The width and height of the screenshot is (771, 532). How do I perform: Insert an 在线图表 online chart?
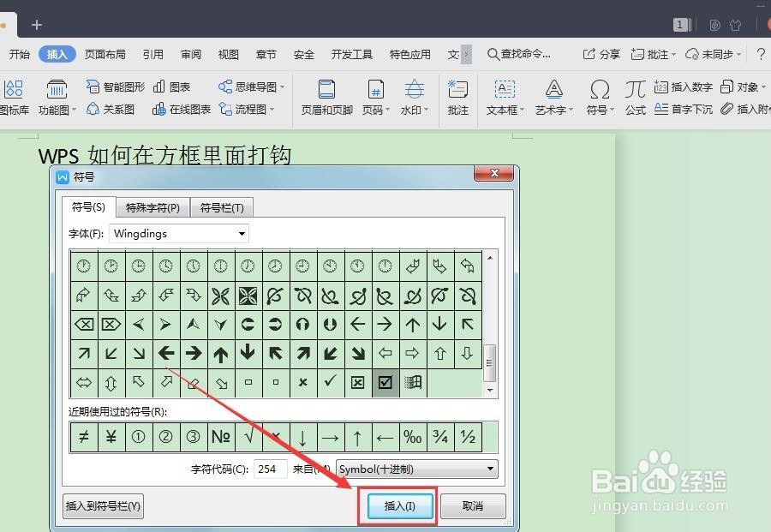[x=182, y=109]
